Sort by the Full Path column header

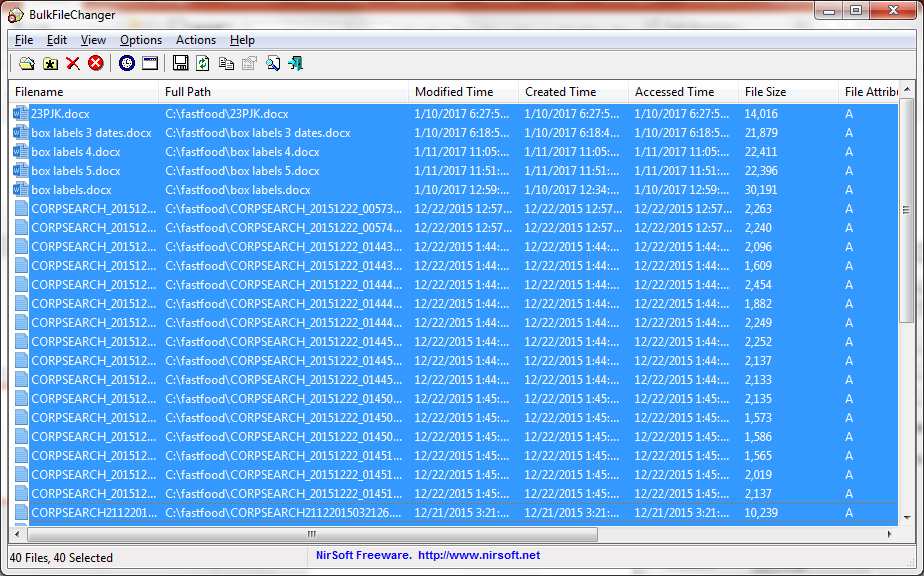click(283, 92)
